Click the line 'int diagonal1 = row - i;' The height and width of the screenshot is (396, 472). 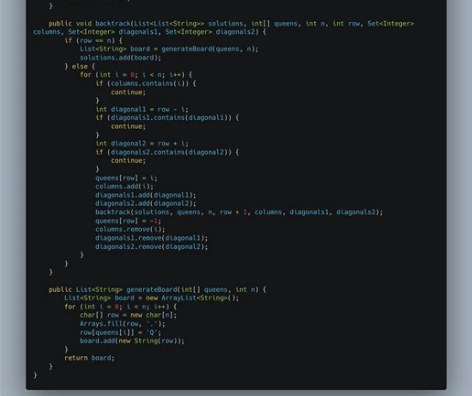(x=142, y=109)
